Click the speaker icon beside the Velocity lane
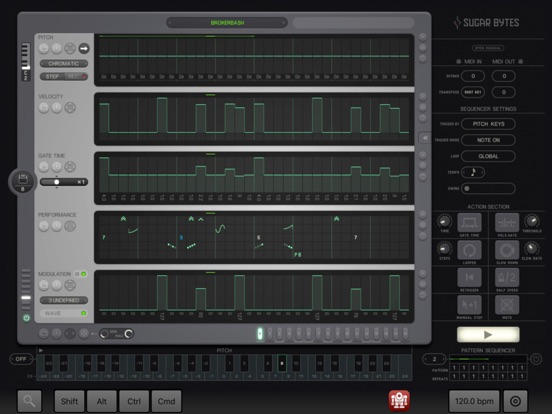 click(424, 138)
